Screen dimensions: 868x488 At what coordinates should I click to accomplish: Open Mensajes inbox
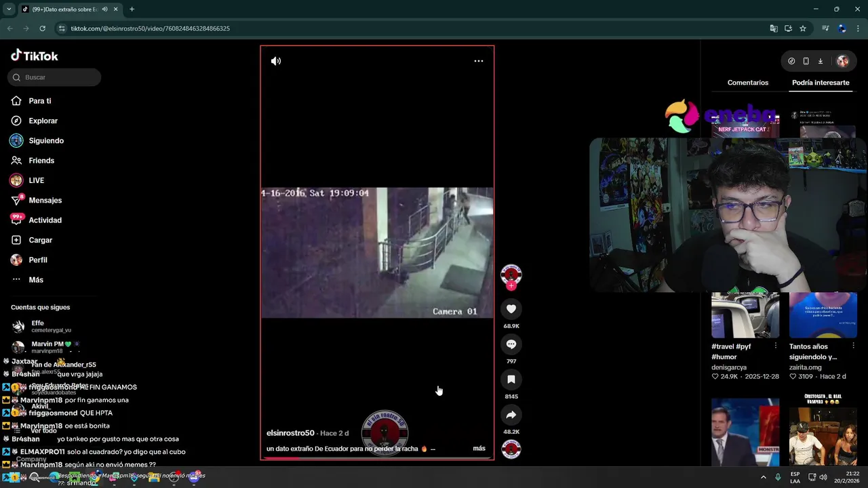point(45,201)
